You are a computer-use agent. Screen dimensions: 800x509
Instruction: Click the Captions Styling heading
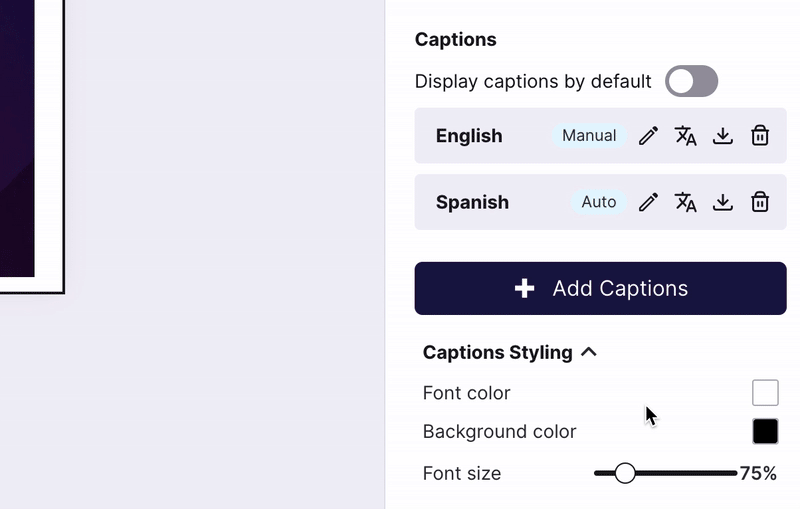click(497, 352)
